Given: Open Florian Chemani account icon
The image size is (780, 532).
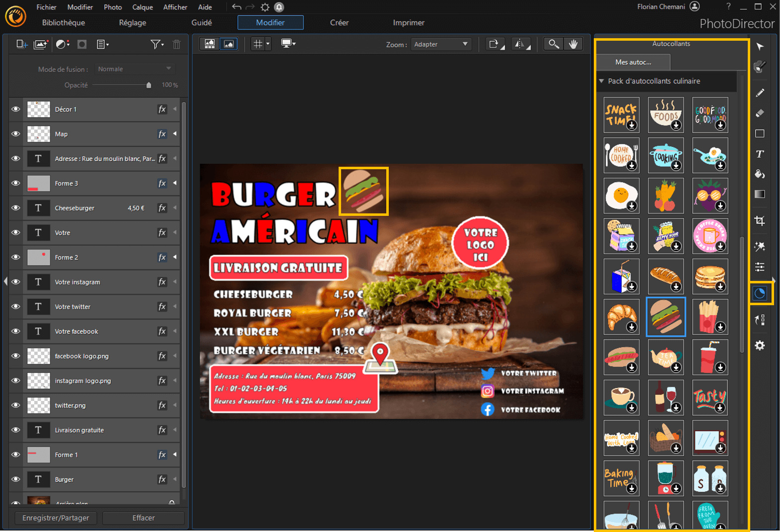Looking at the screenshot, I should point(695,6).
